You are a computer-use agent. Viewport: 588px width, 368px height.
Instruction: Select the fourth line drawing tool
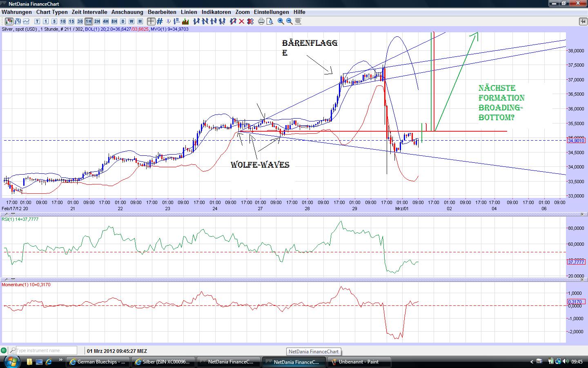(x=222, y=21)
